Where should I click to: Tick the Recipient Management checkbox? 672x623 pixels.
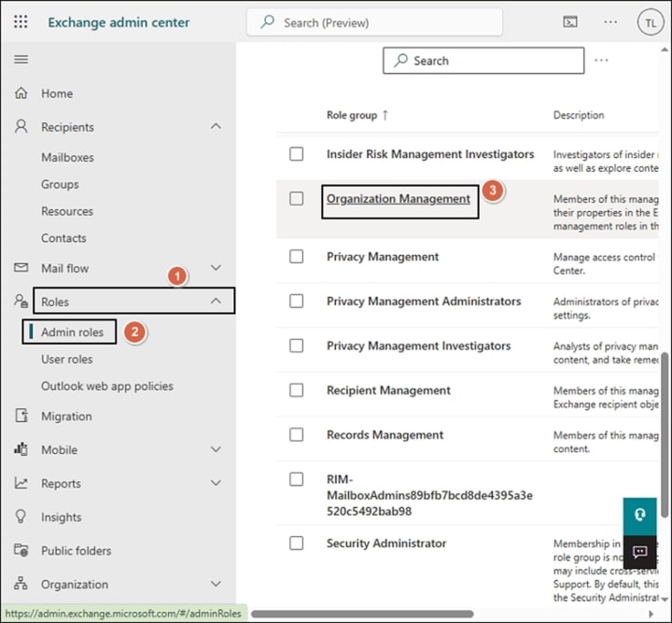(296, 390)
